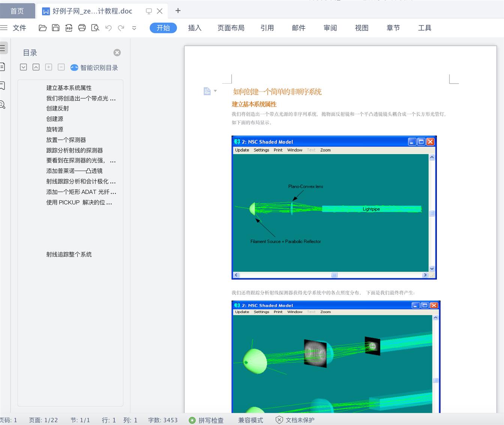Screen dimensions: 504x425
Task: Expand the quick access toolbar dropdown
Action: pos(134,28)
